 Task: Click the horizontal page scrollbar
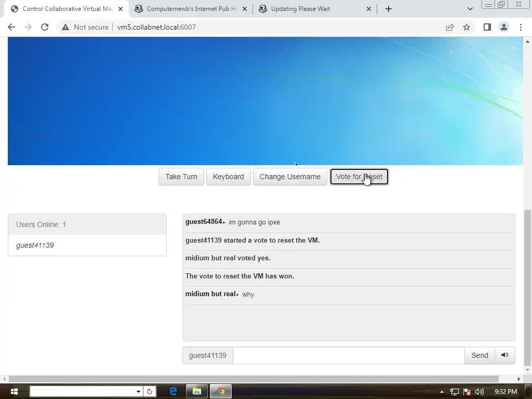[254, 379]
